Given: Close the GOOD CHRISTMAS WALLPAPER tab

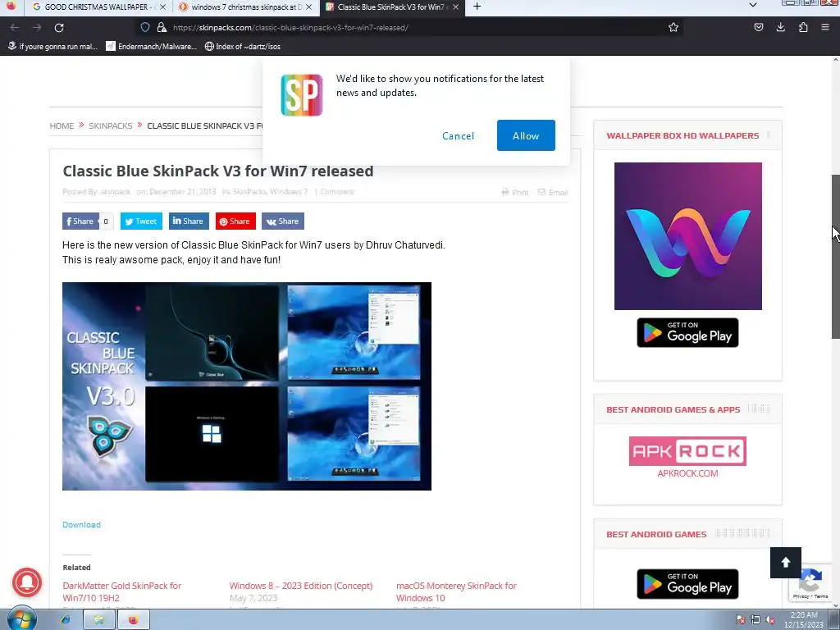Looking at the screenshot, I should click(x=163, y=7).
